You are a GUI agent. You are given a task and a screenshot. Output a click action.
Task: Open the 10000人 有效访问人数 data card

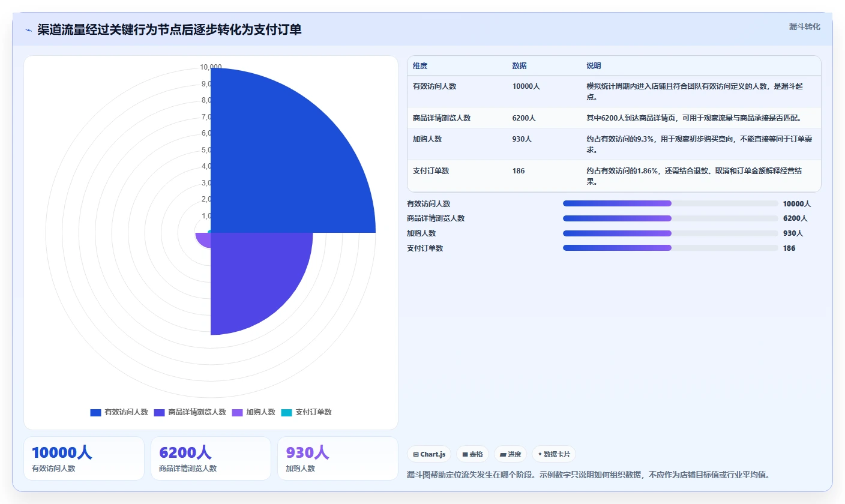(x=84, y=458)
